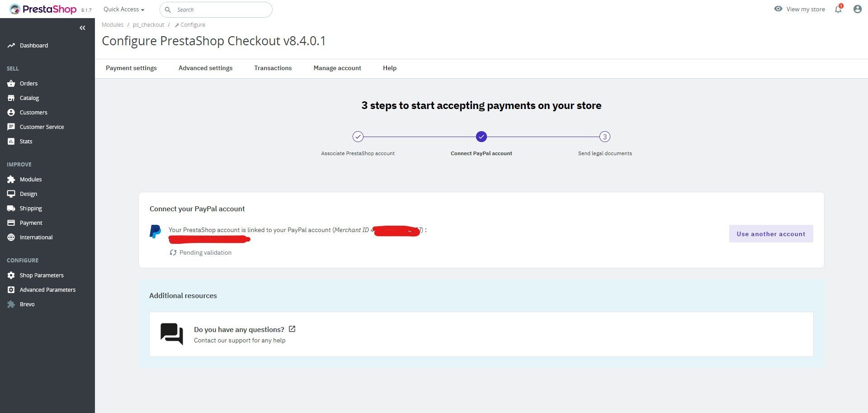Screen dimensions: 868x413
Task: Click the Stats chart icon
Action: click(11, 142)
